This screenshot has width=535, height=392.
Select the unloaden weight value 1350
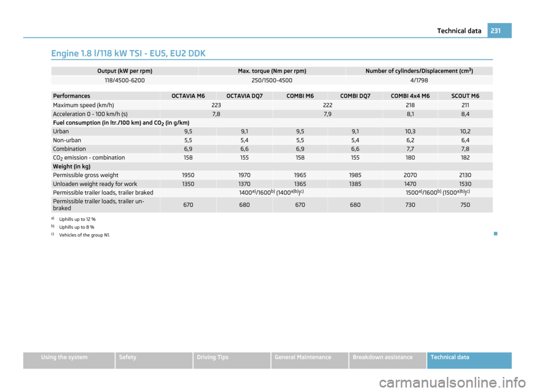(188, 184)
